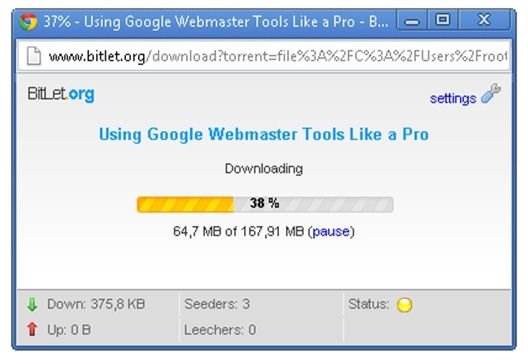Click the wrench icon next to settings
Screen dimensions: 528x364
pyautogui.click(x=491, y=93)
